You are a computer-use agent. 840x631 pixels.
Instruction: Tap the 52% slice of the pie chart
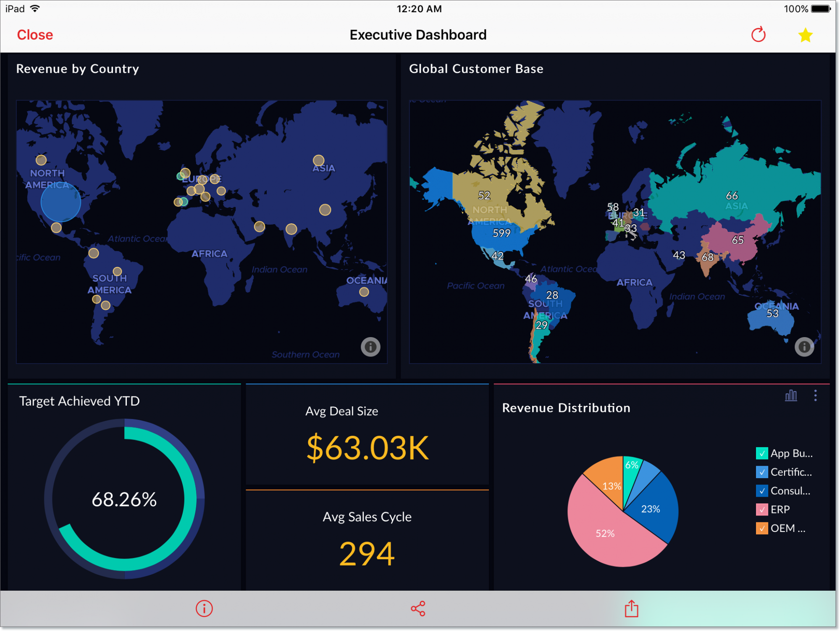605,533
